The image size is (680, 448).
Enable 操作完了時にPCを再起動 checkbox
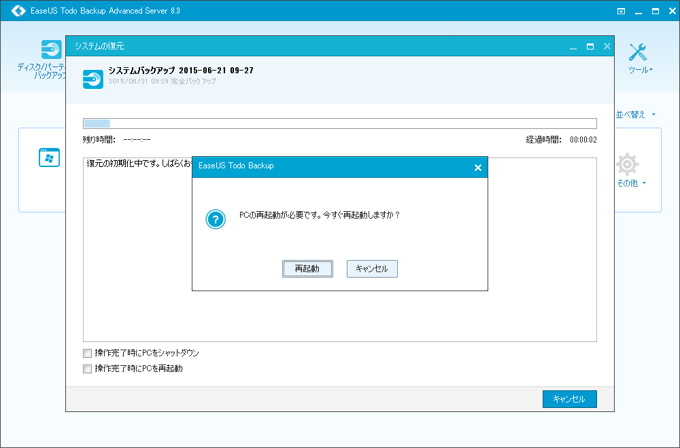pos(88,369)
